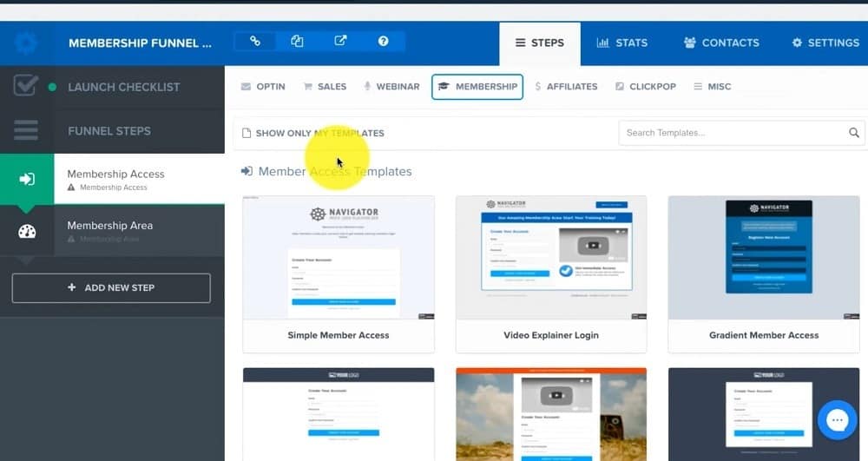Select the SALES template category

[325, 87]
